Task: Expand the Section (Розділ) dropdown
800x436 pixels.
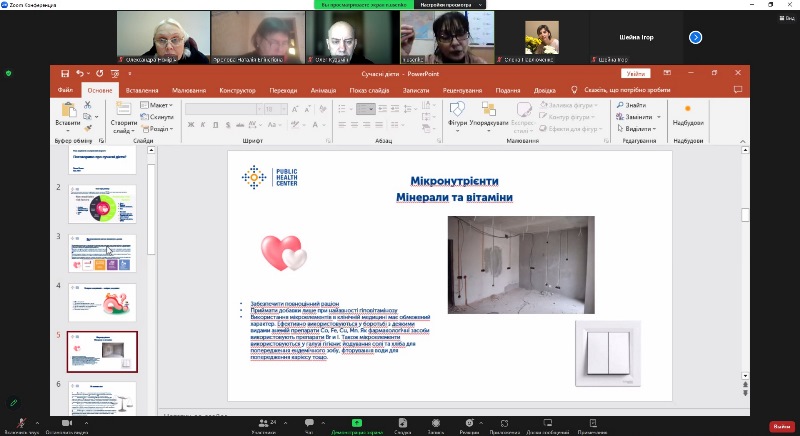Action: (157, 128)
